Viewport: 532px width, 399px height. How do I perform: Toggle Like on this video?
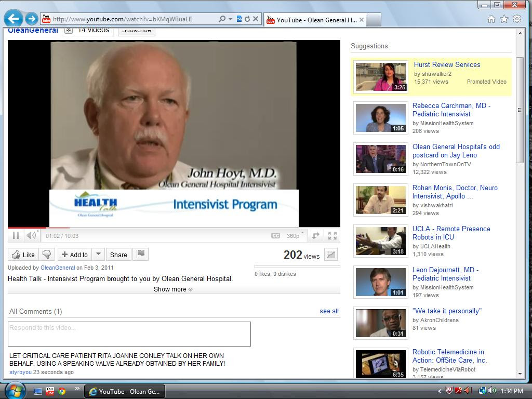tap(22, 255)
